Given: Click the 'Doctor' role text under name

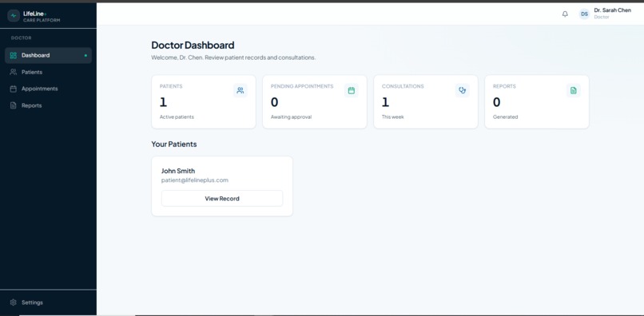Looking at the screenshot, I should coord(602,18).
